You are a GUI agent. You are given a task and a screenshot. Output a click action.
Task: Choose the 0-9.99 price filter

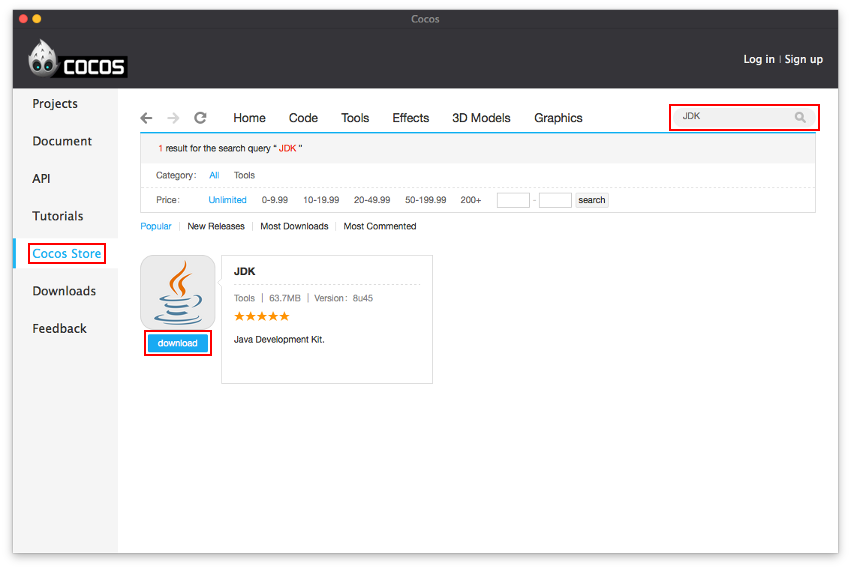click(x=275, y=200)
